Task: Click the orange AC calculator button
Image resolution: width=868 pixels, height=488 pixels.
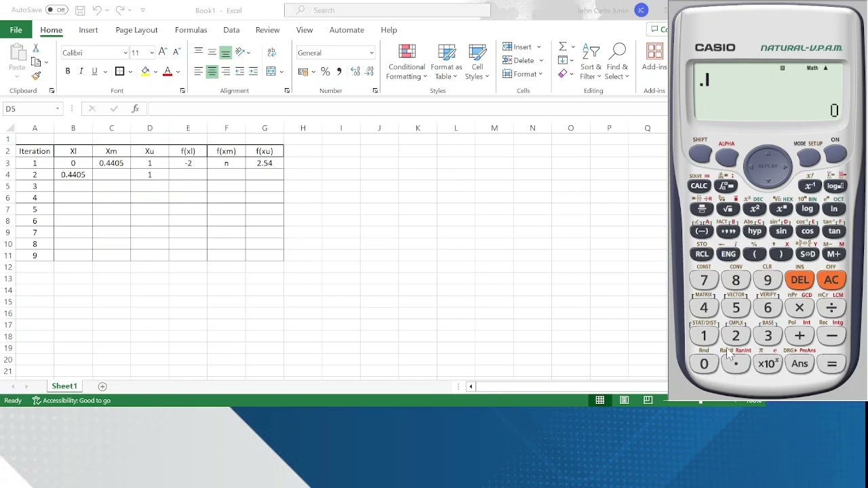Action: click(x=831, y=280)
